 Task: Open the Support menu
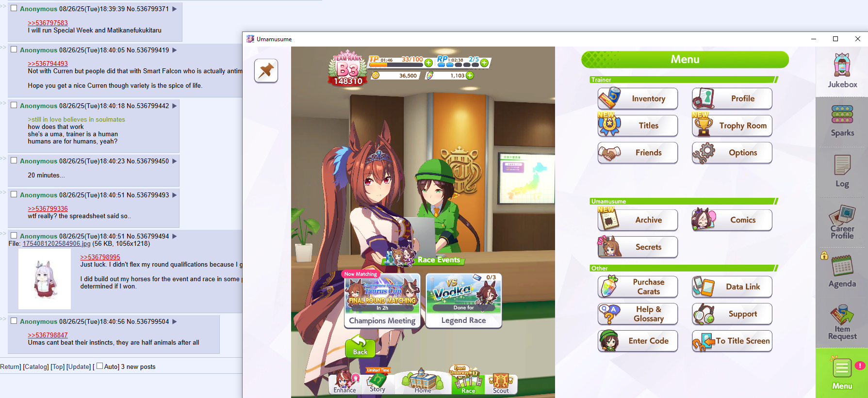click(x=732, y=314)
